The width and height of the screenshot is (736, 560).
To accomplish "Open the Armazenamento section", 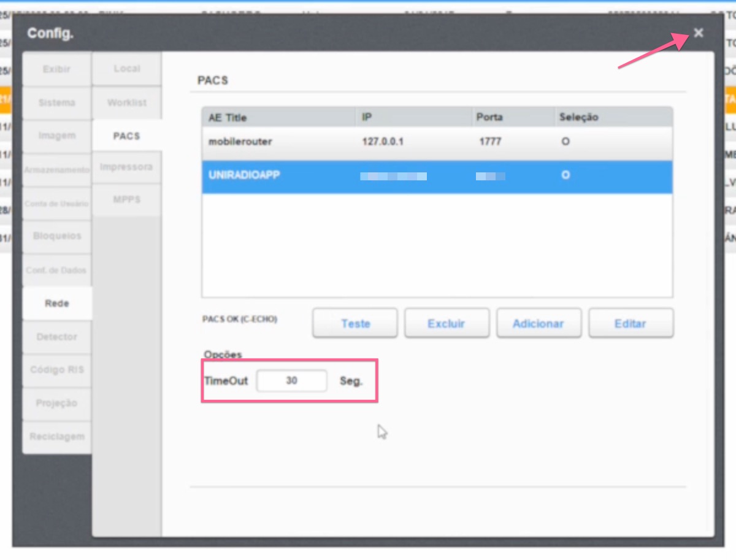I will tap(56, 169).
